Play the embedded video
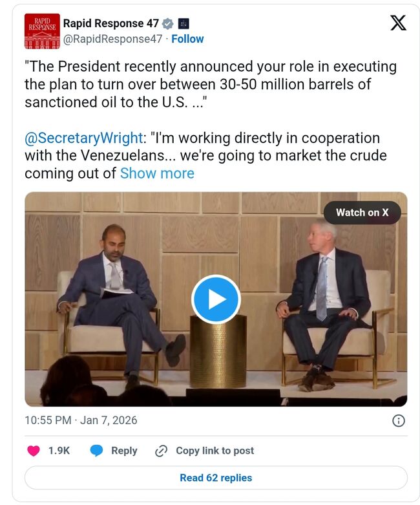 pyautogui.click(x=216, y=299)
